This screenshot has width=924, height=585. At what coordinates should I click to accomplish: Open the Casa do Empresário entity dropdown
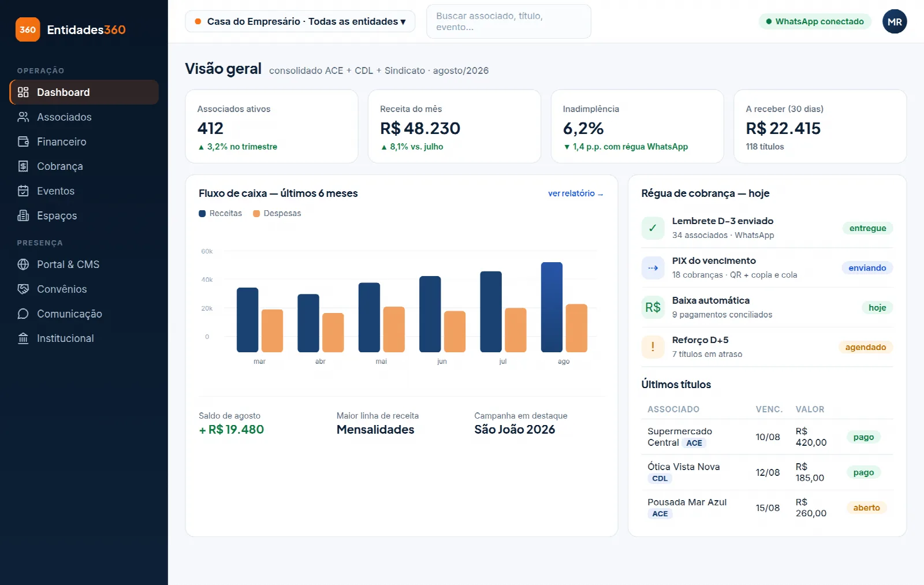coord(300,21)
